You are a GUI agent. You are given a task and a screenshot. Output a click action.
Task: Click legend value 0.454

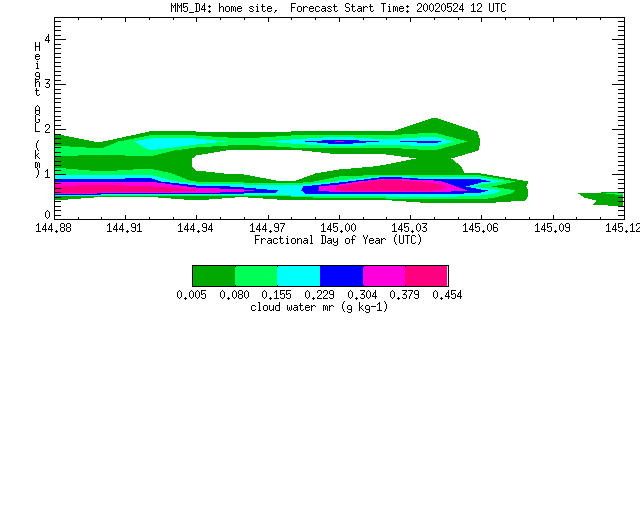click(x=447, y=295)
